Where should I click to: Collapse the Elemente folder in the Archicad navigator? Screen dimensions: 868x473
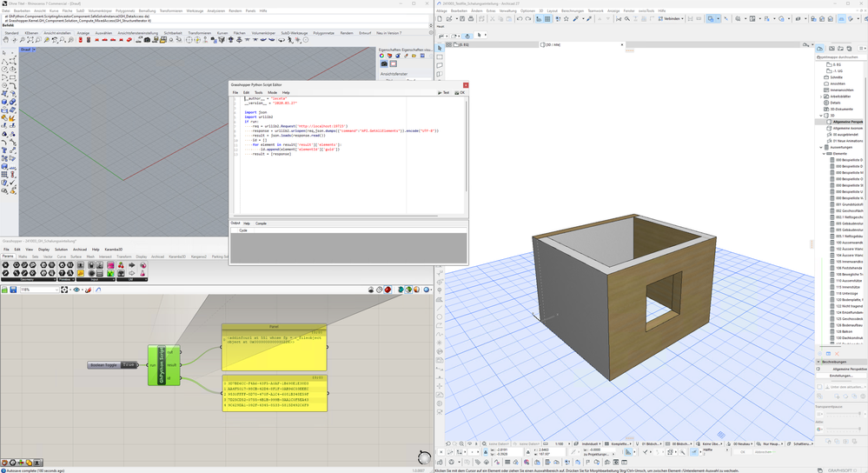(822, 153)
